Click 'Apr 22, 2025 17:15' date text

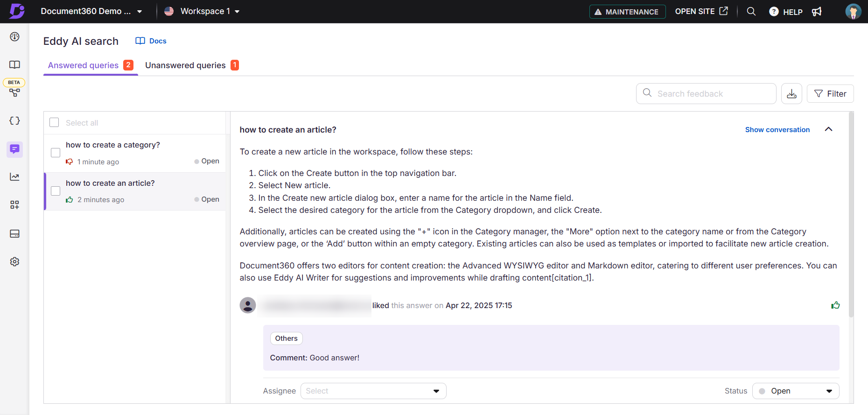pyautogui.click(x=479, y=305)
